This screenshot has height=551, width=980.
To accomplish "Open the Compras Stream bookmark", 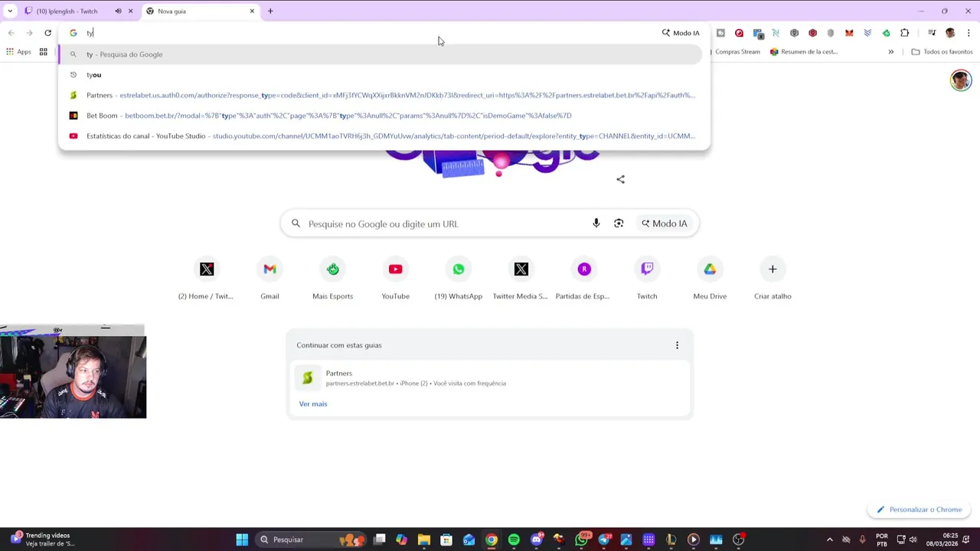I will 736,52.
